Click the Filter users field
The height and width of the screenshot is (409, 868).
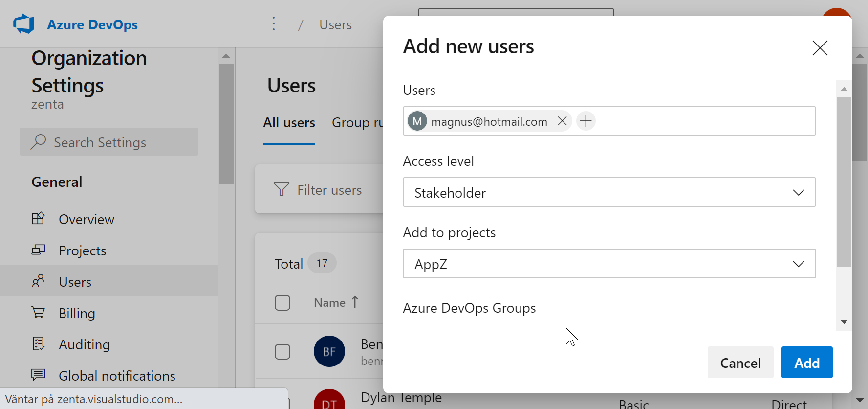coord(329,189)
